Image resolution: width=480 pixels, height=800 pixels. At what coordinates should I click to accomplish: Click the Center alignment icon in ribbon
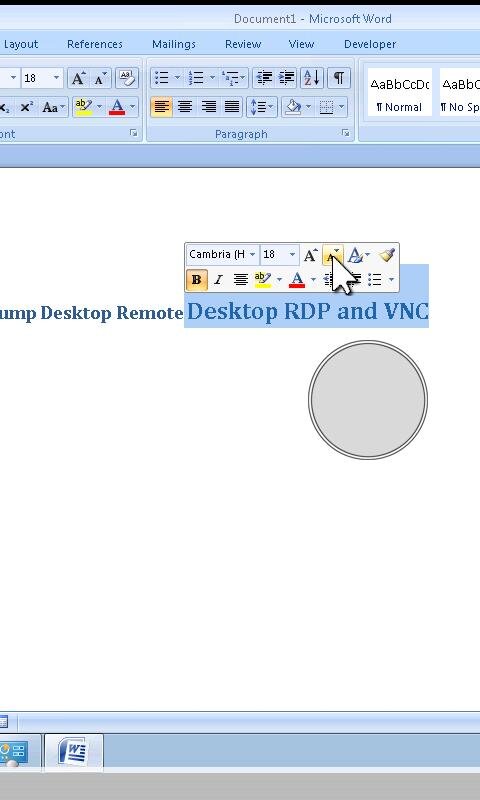tap(185, 107)
